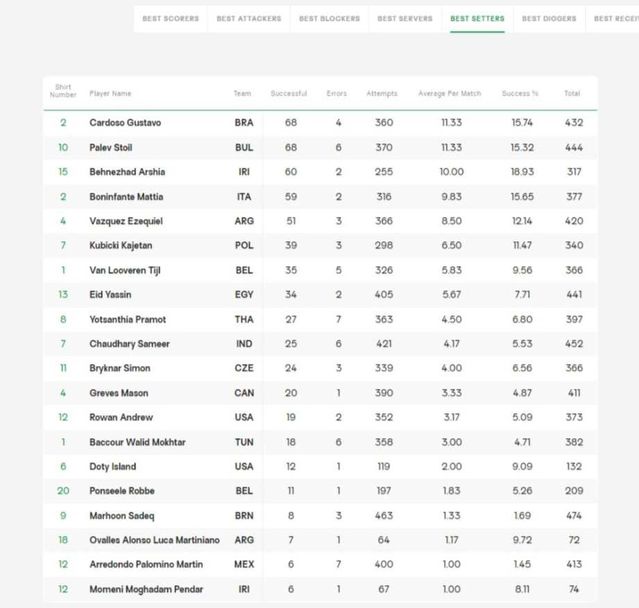
Task: Click the Best Setters tab
Action: (x=477, y=18)
